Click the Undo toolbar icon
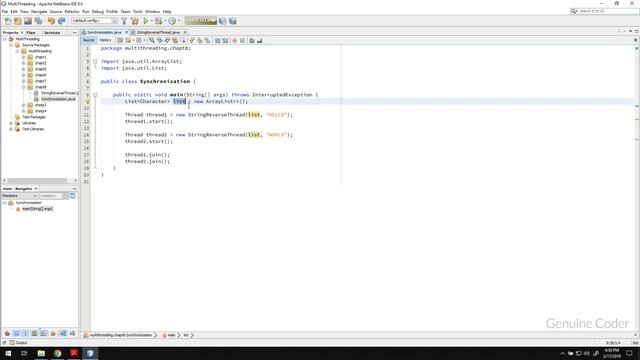This screenshot has width=640, height=360. [x=51, y=21]
